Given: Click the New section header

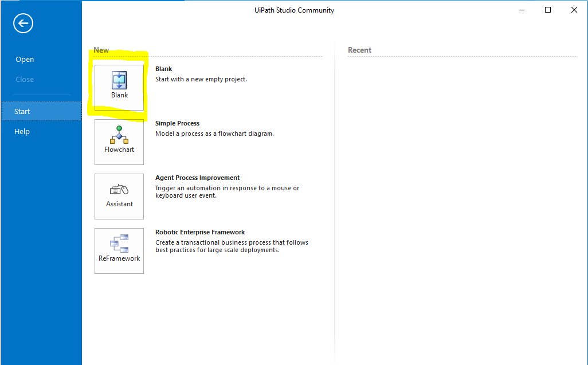Looking at the screenshot, I should point(101,50).
